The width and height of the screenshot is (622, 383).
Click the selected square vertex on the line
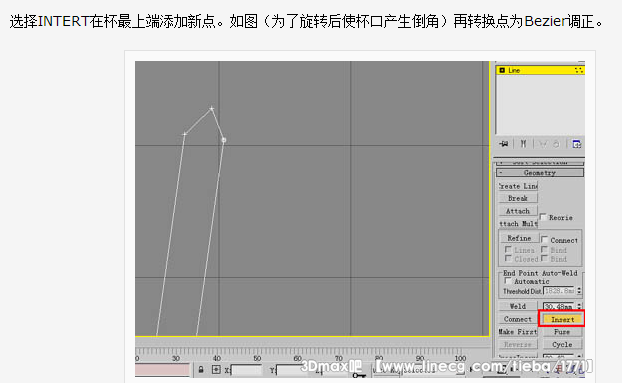[224, 140]
